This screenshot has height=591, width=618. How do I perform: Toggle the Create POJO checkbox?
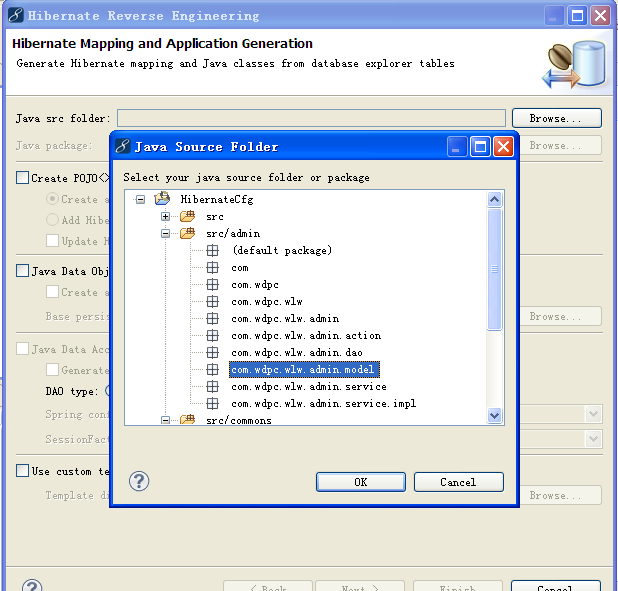pos(22,177)
